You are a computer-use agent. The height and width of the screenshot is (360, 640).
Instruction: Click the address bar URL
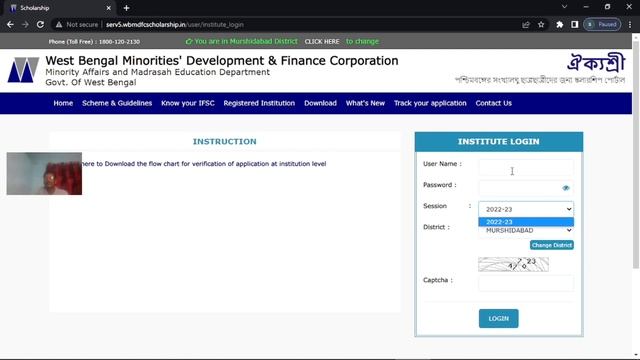click(175, 24)
